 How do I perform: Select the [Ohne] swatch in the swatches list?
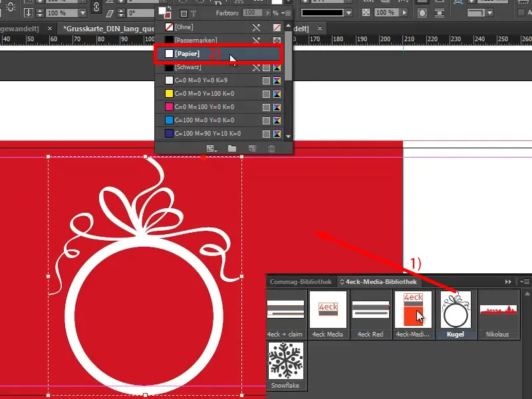pyautogui.click(x=219, y=27)
